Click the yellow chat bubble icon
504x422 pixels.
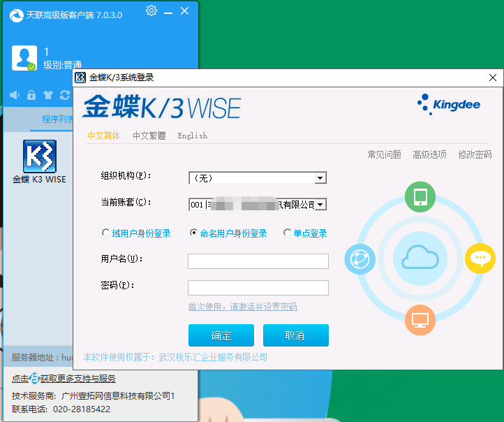pyautogui.click(x=480, y=259)
